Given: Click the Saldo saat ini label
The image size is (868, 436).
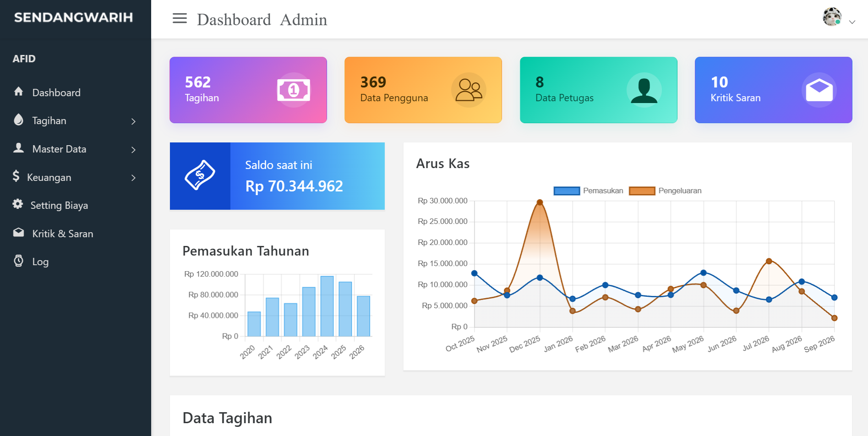Looking at the screenshot, I should click(278, 165).
